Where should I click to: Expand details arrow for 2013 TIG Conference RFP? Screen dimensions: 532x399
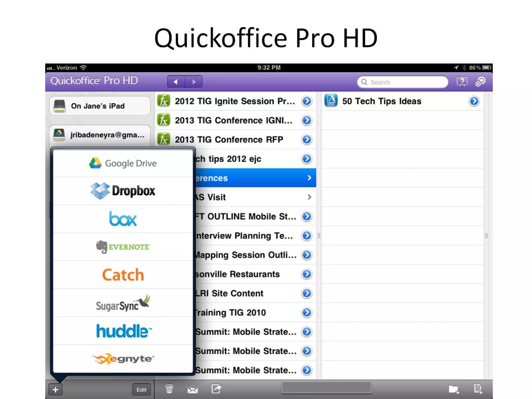point(307,139)
